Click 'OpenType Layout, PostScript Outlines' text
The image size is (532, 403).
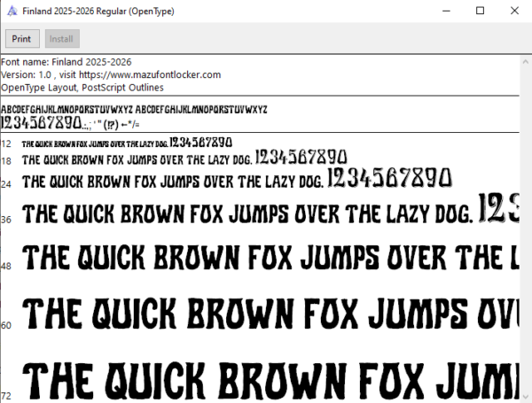82,88
